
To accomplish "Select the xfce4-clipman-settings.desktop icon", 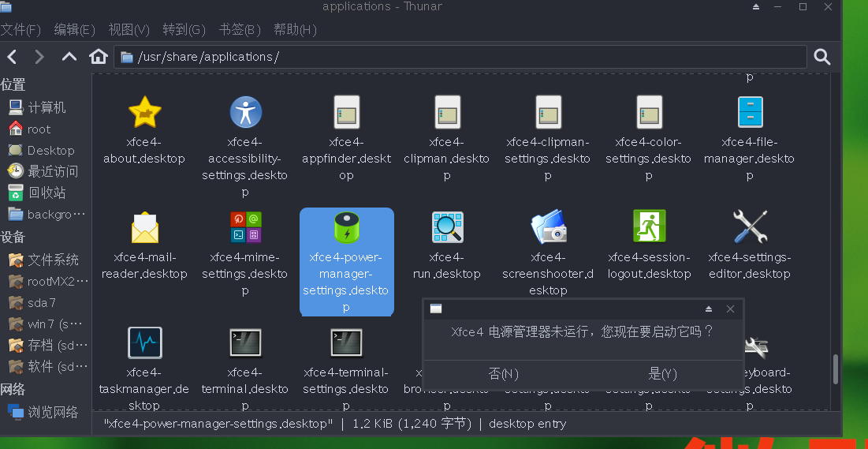I will coord(548,112).
